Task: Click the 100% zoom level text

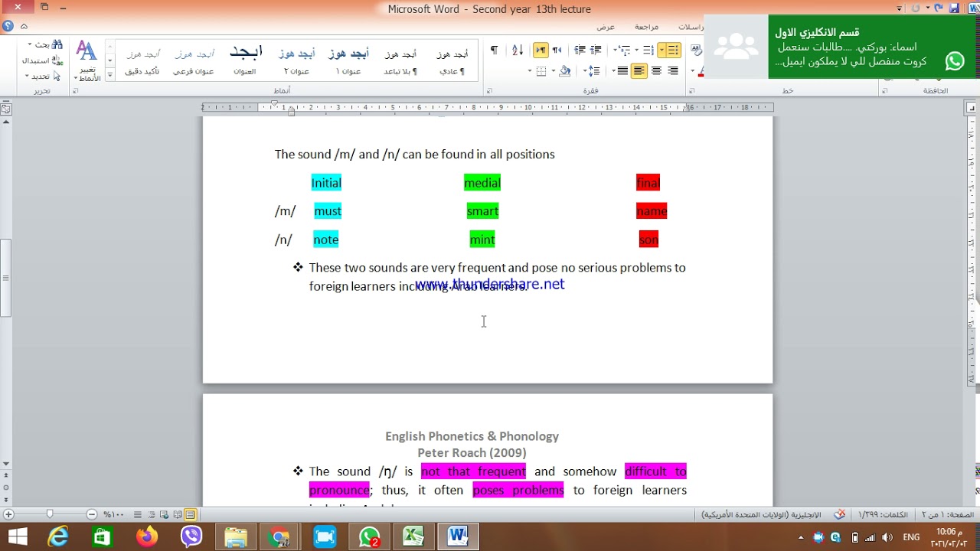Action: [x=113, y=515]
